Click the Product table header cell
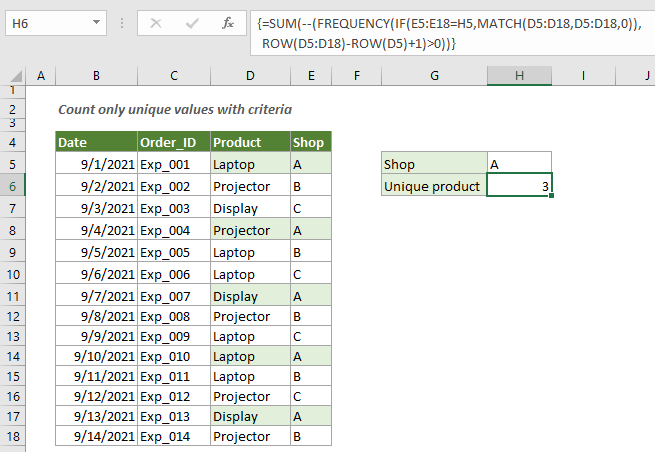 tap(250, 142)
